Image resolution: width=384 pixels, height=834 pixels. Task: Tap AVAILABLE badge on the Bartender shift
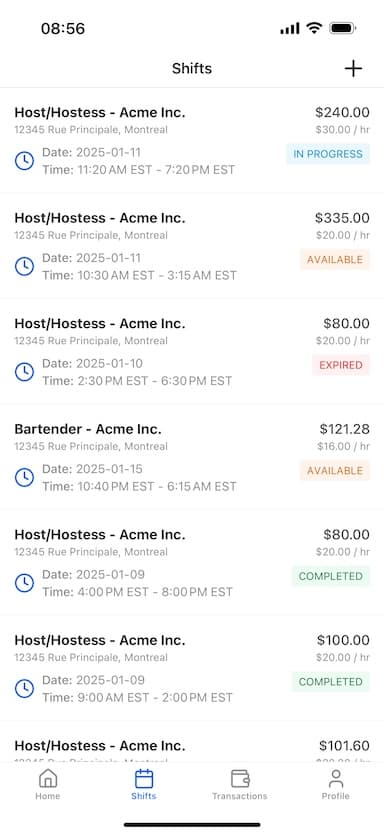pos(335,471)
